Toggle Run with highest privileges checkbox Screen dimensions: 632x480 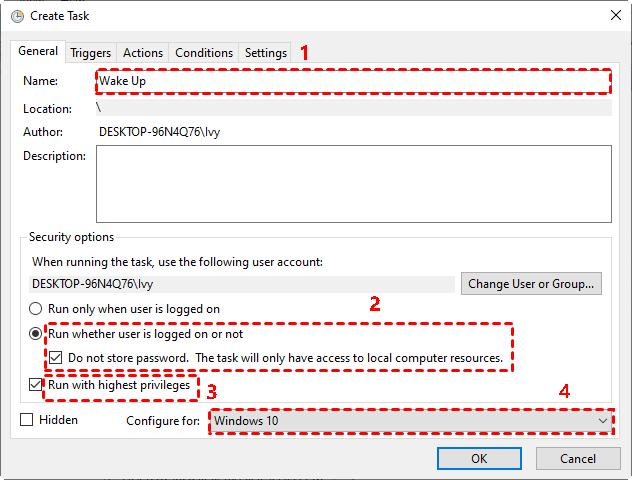[36, 384]
